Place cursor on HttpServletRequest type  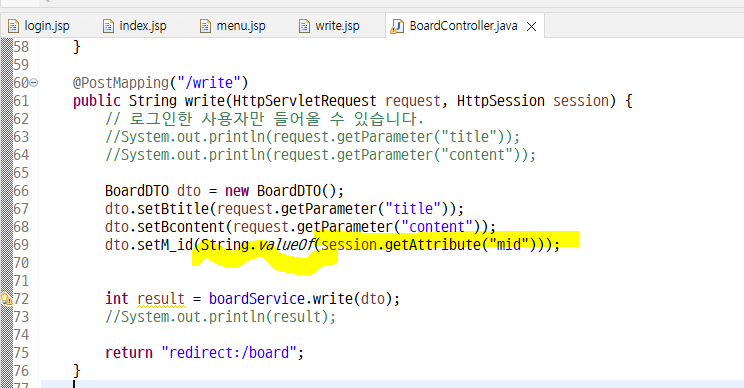pos(305,101)
